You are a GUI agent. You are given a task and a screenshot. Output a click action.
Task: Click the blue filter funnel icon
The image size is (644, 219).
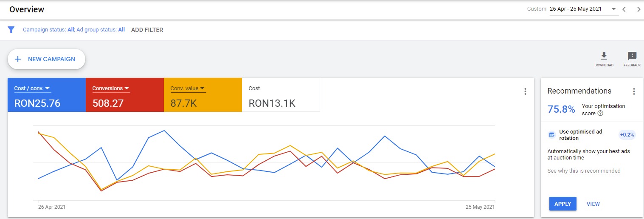coord(11,30)
